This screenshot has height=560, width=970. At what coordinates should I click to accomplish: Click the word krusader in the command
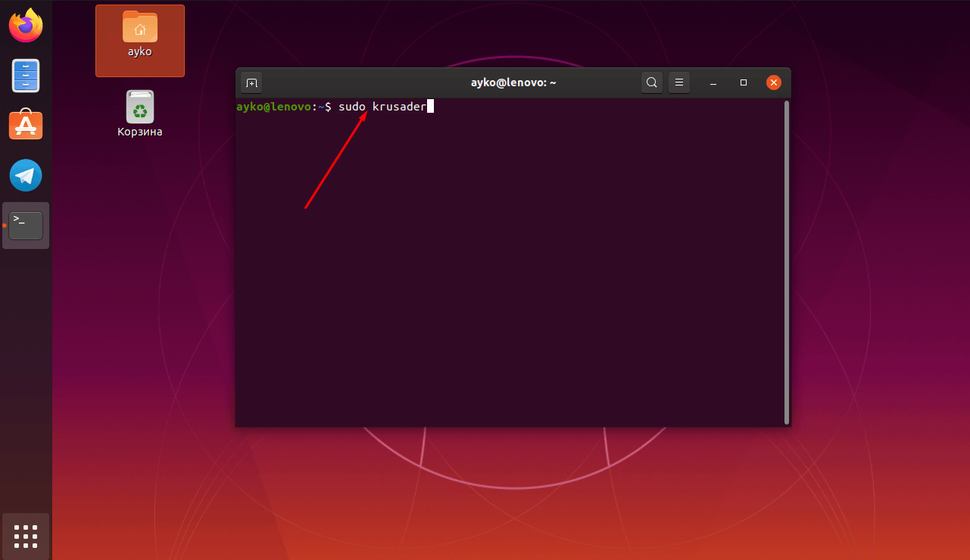[399, 107]
